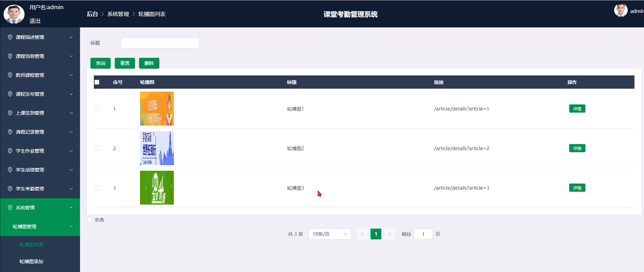Click the admin avatar in the top right
This screenshot has width=644, height=272.
(x=621, y=10)
